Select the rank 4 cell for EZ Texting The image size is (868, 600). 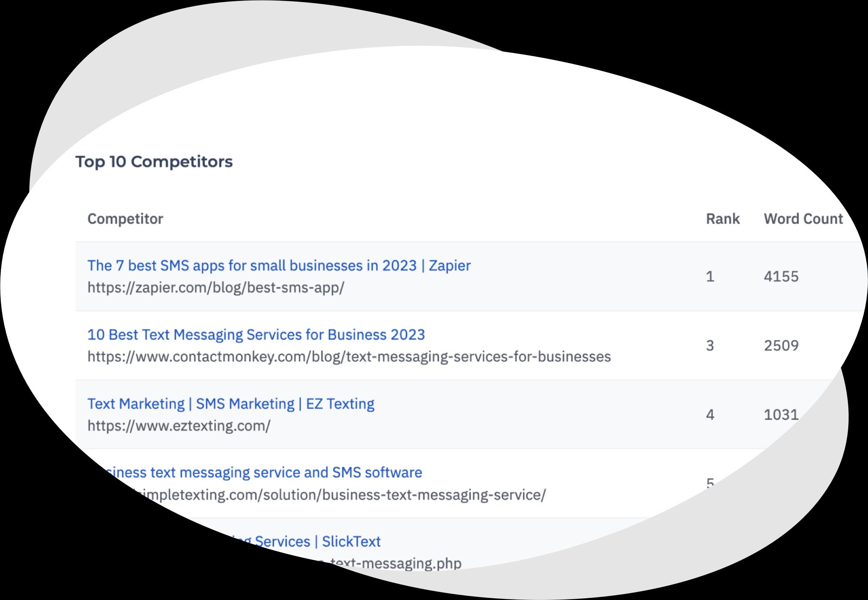click(710, 415)
